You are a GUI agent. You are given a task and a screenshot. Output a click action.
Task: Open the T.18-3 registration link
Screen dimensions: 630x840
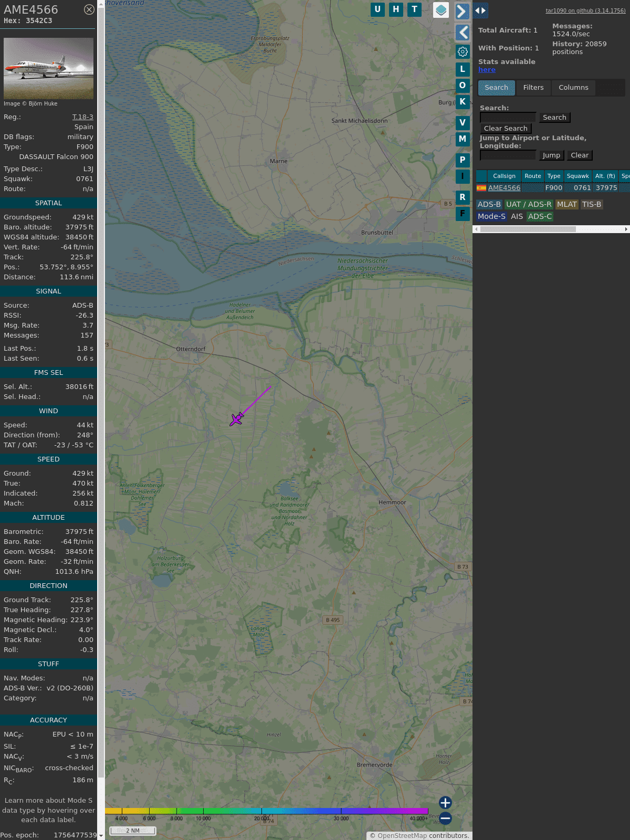point(82,117)
